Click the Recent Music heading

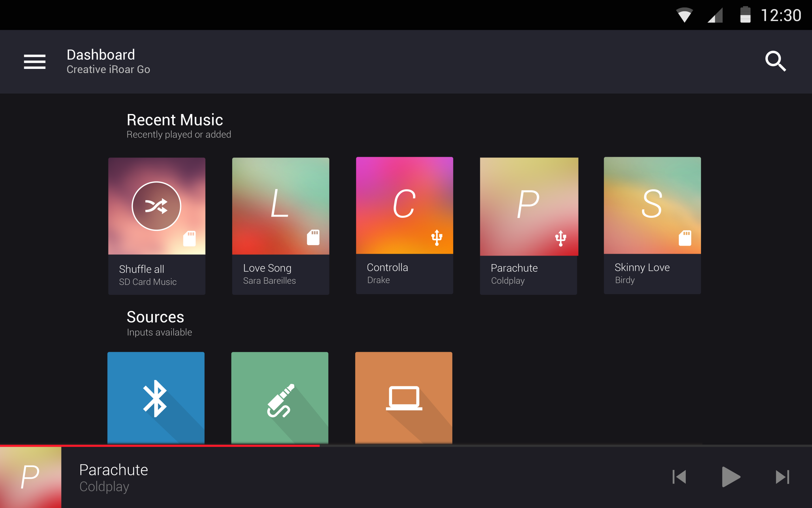pos(175,120)
